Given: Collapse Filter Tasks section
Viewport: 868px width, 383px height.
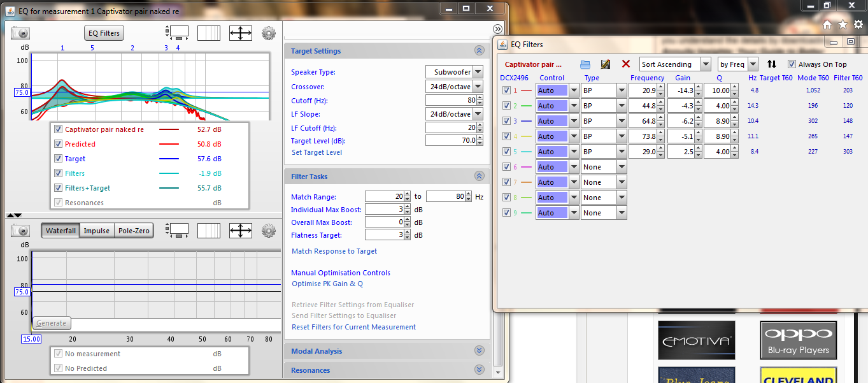Looking at the screenshot, I should (x=480, y=177).
